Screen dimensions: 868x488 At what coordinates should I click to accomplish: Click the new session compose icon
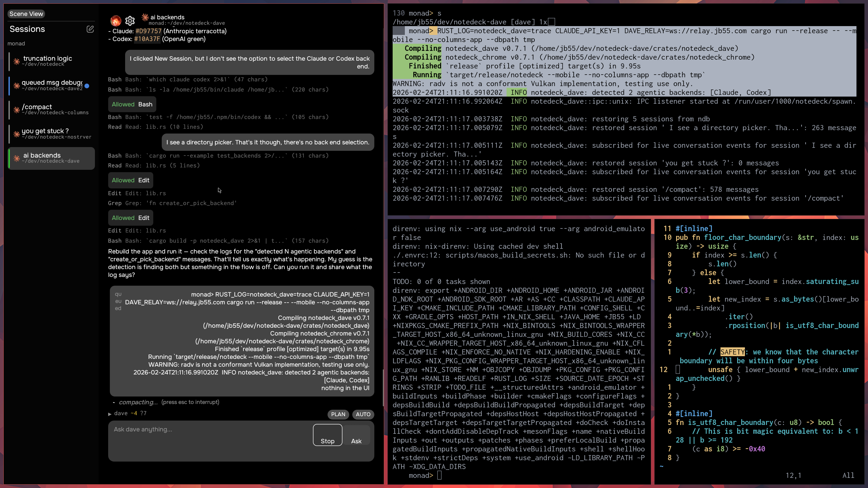point(90,29)
